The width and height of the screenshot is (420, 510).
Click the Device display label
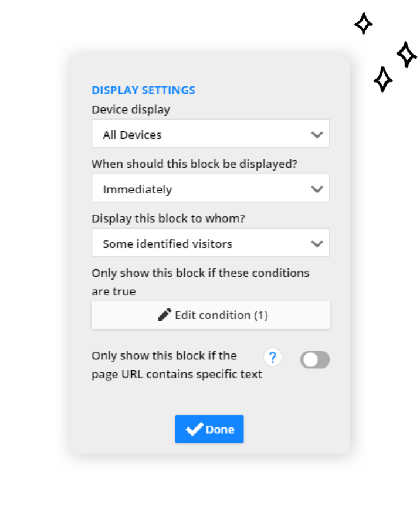[130, 109]
